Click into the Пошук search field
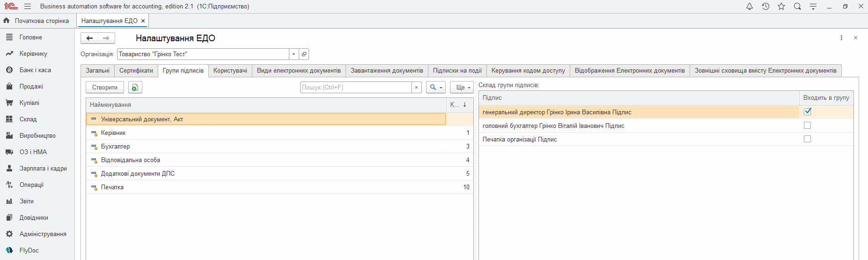Screen dimensions: 868x260 tap(356, 88)
